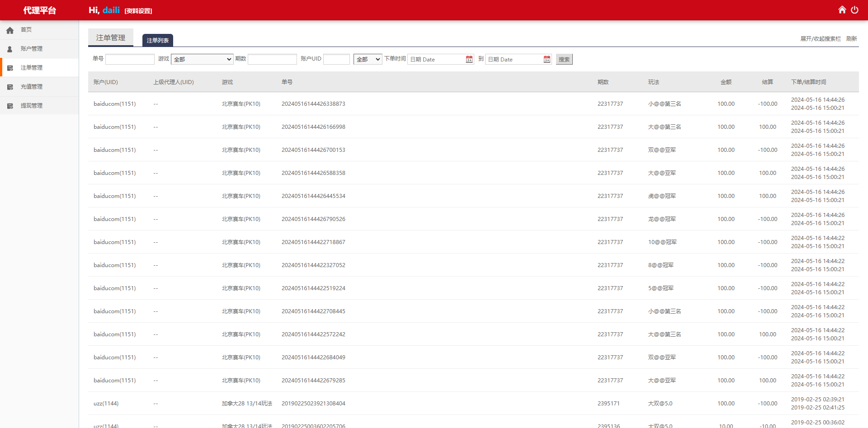Screen dimensions: 868x428
Task: Open the 游戏 game dropdown
Action: click(202, 59)
